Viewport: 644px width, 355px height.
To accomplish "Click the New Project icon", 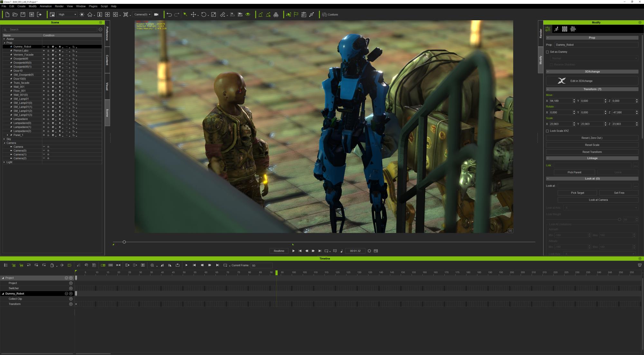I will [x=7, y=14].
